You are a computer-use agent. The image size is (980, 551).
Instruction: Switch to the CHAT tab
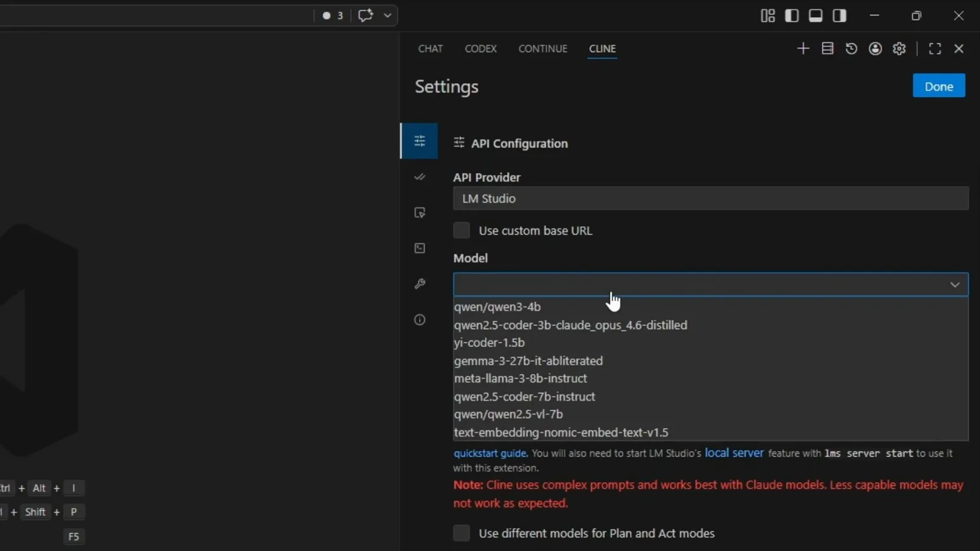[x=431, y=48]
